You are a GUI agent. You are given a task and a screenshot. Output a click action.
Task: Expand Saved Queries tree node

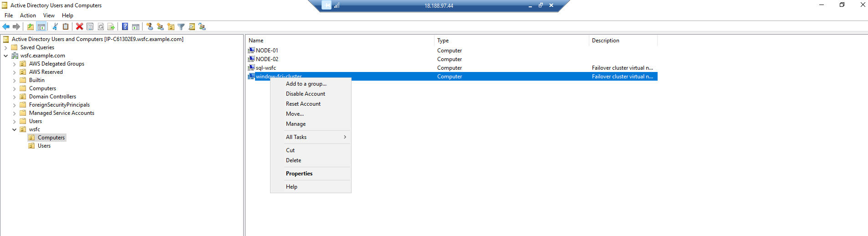click(5, 47)
